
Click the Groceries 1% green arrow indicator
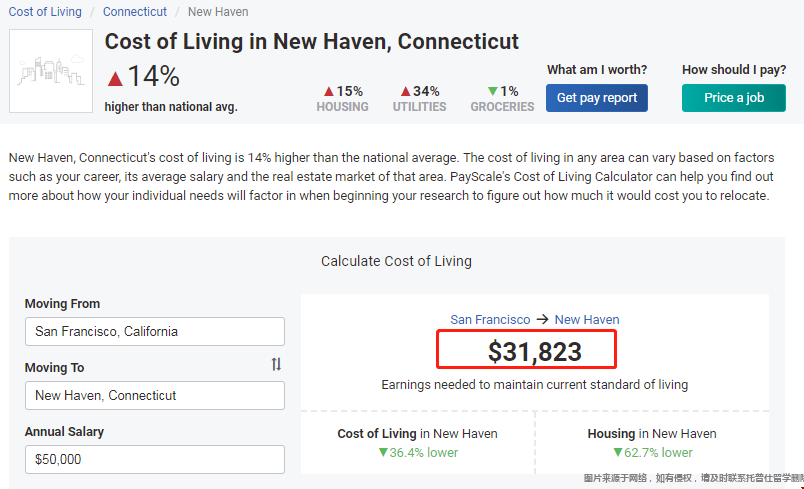pos(493,91)
